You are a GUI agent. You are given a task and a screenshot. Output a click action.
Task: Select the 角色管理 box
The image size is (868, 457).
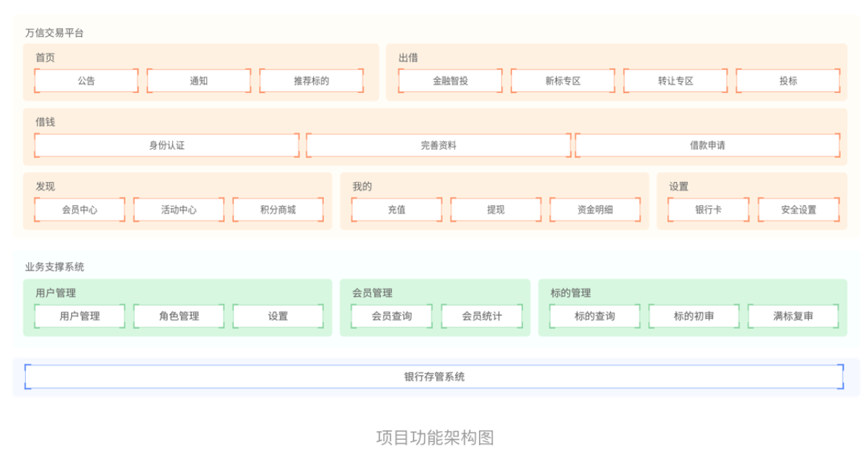[x=179, y=316]
